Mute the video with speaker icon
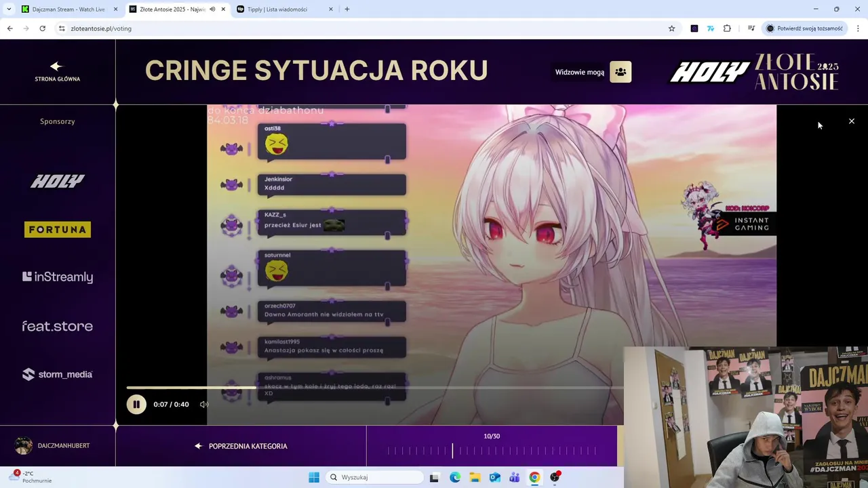The height and width of the screenshot is (488, 868). pyautogui.click(x=203, y=405)
